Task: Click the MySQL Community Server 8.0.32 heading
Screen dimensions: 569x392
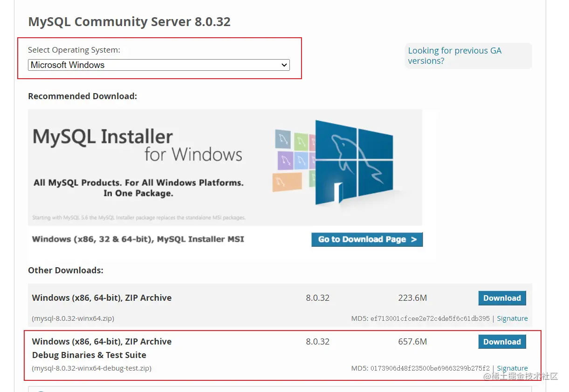Action: 130,21
